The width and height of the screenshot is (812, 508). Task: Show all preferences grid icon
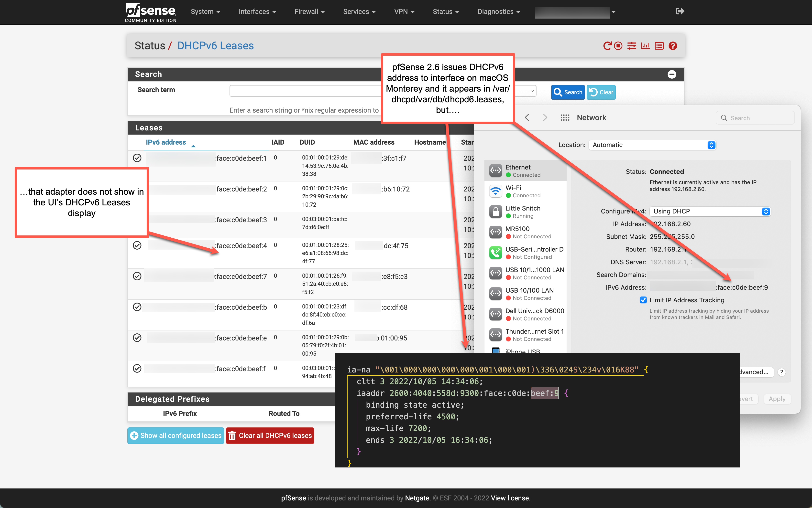click(x=565, y=117)
